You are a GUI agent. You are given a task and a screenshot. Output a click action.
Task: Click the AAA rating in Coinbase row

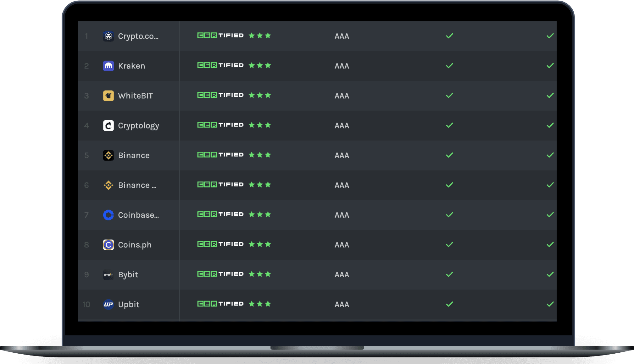(342, 215)
